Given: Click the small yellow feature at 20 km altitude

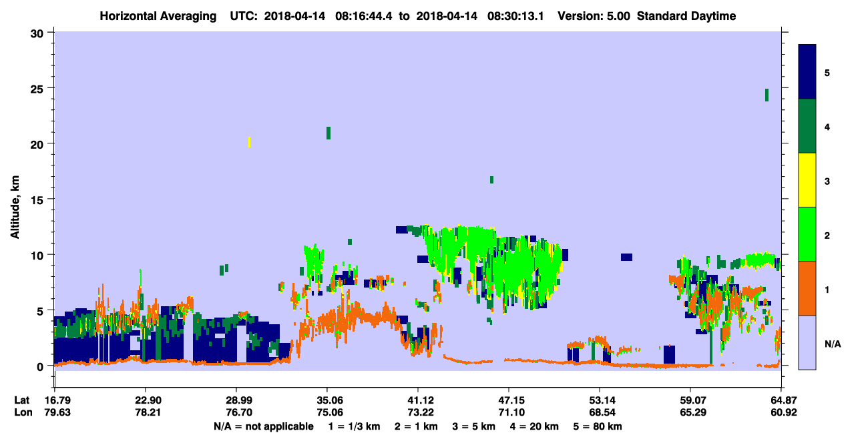Looking at the screenshot, I should click(249, 142).
